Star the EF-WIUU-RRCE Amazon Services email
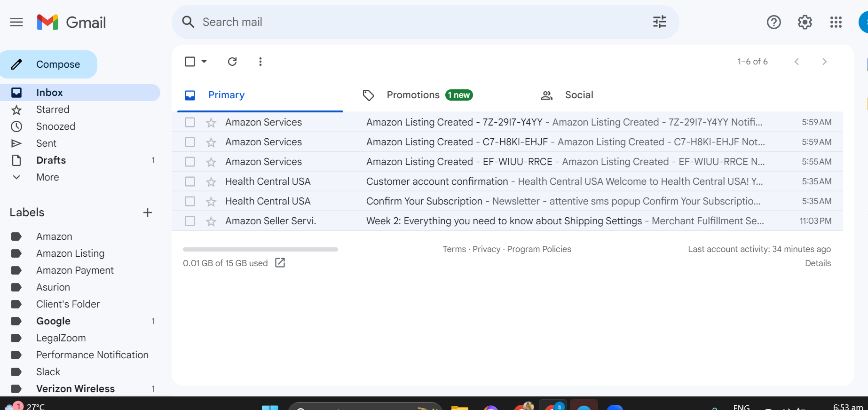 211,162
